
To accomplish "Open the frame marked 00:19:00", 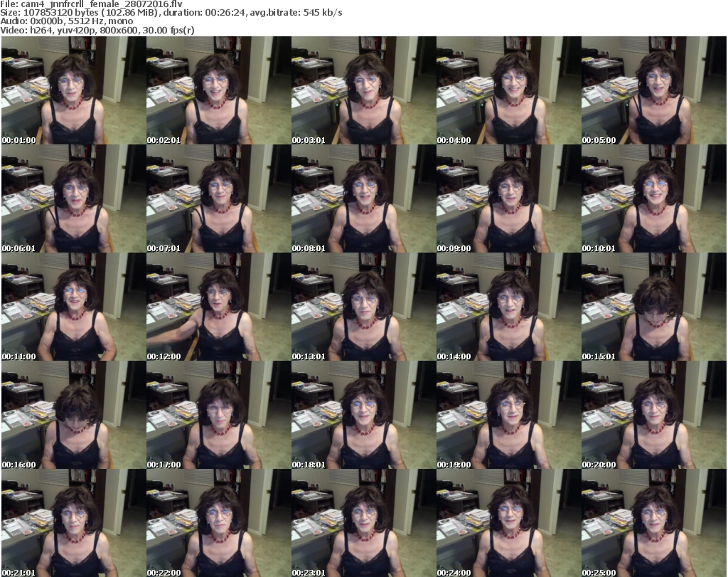I will pyautogui.click(x=508, y=415).
